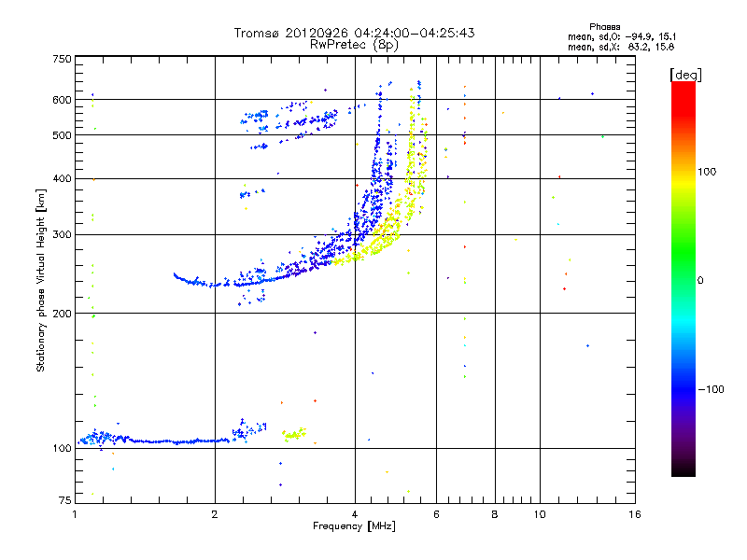Click the "Phases" heading in the top-right corner
Screen dimensions: 747x560
[604, 27]
